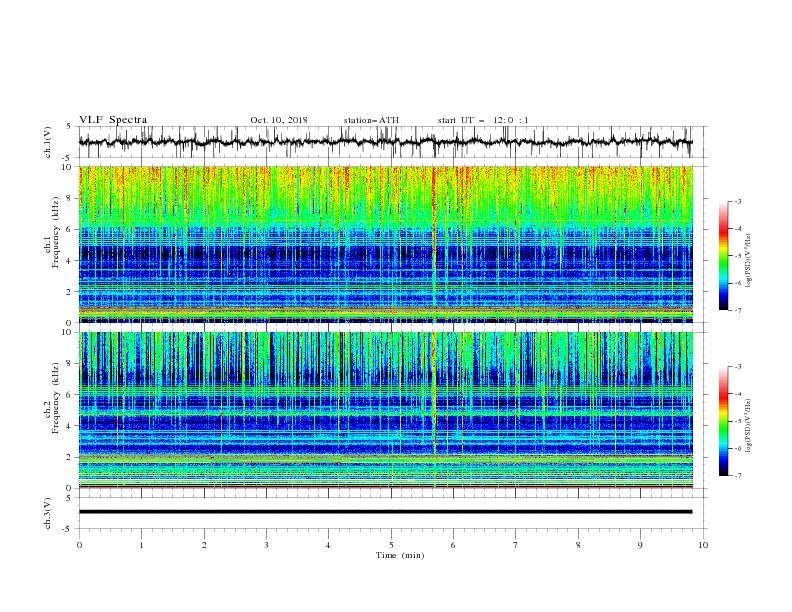Click the "ch.3(V)" axis label
Viewport: 792px width, 612px height.
point(48,513)
